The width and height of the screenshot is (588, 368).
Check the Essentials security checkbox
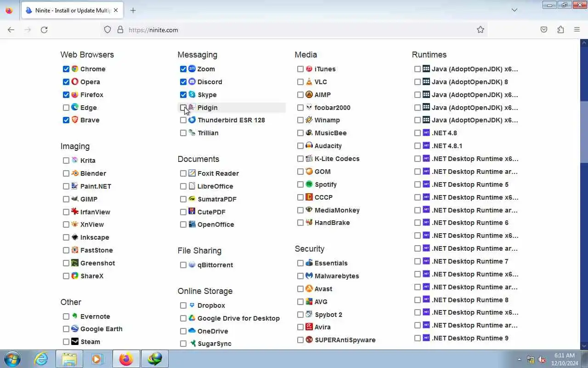pyautogui.click(x=300, y=263)
